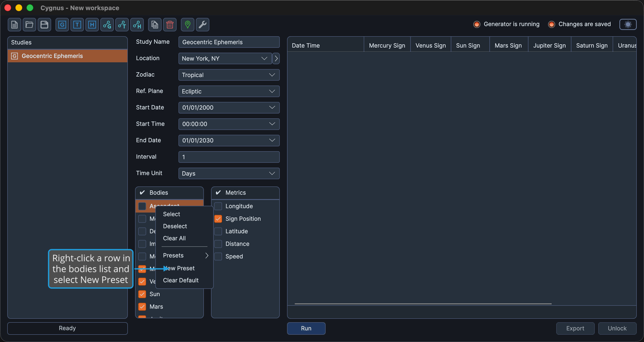Viewport: 644px width, 342px height.
Task: Open the Start Time dropdown 00:00:00
Action: 229,124
